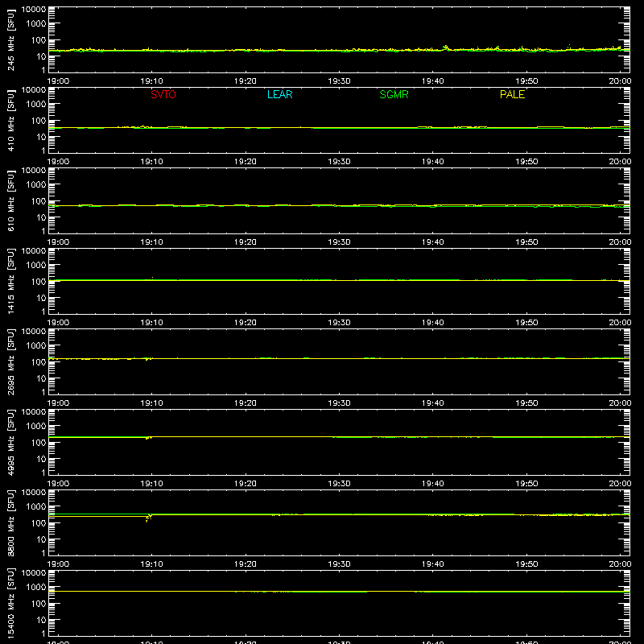Viewport: 644px width, 644px height.
Task: Click the 1000 tick label on 410 MHz plot
Action: [36, 105]
